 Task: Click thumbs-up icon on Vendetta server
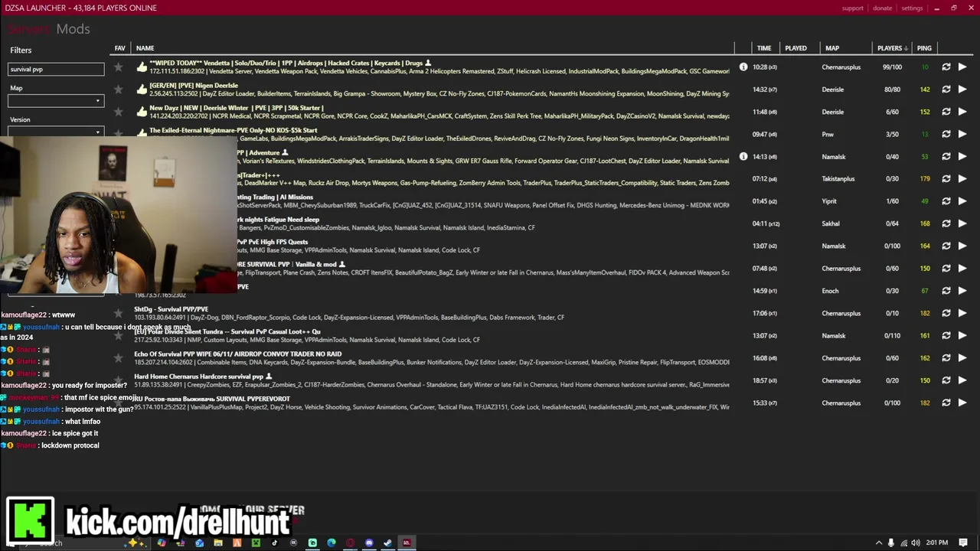tap(142, 67)
